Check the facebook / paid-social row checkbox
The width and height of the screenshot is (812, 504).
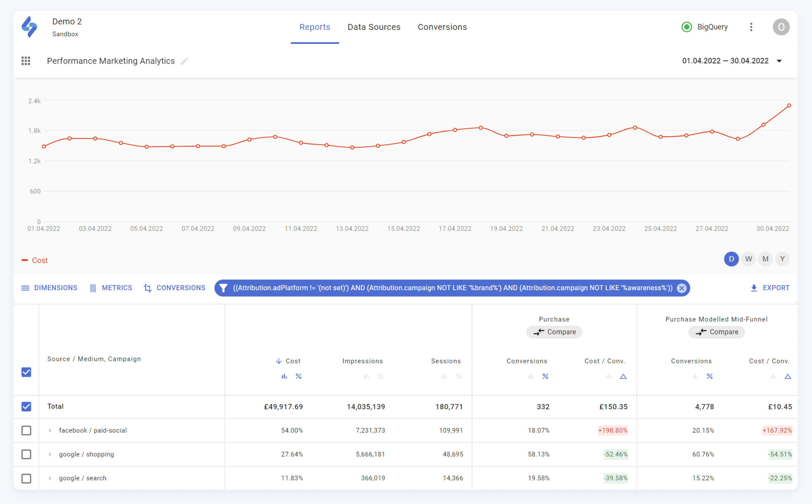26,430
